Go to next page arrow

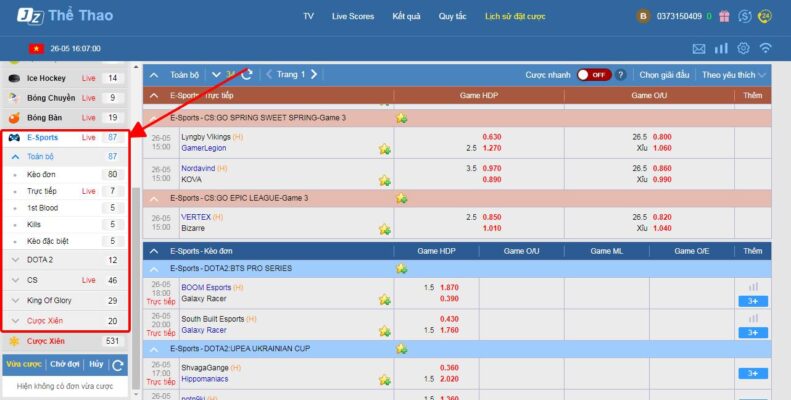coord(314,75)
